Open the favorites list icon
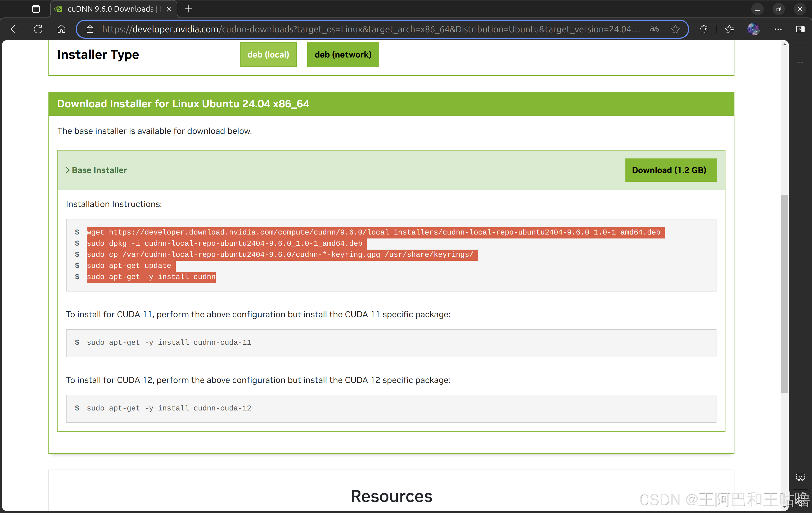The height and width of the screenshot is (513, 812). [x=729, y=29]
